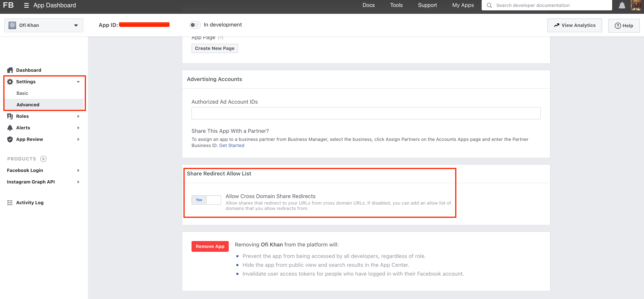Click the Dashboard house icon
The height and width of the screenshot is (299, 644).
[10, 70]
